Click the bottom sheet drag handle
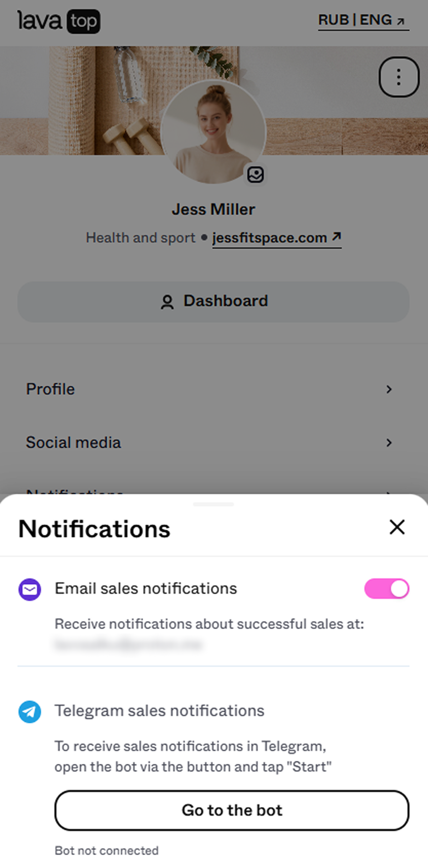Viewport: 428px width, 868px height. click(x=213, y=504)
